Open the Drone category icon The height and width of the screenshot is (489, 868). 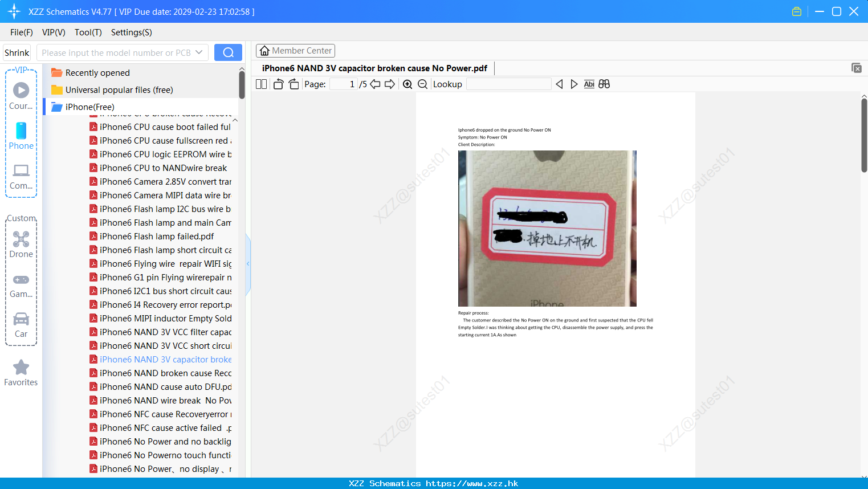[x=21, y=244]
